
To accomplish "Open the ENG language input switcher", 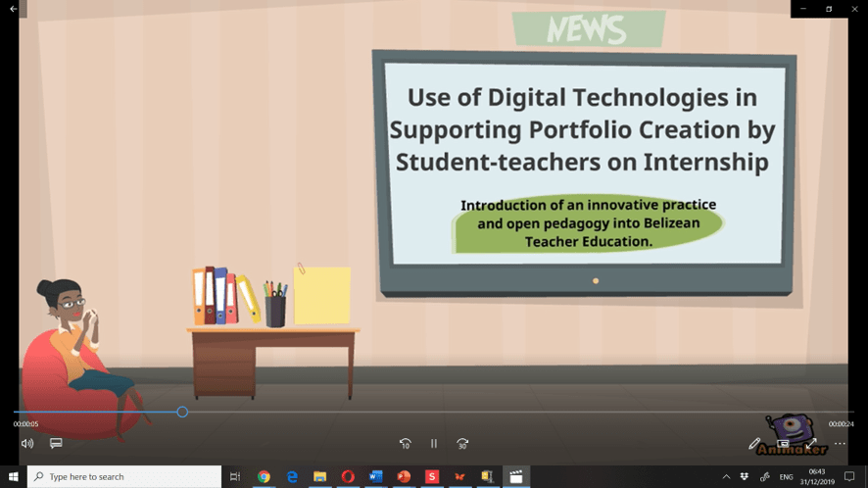I will click(786, 477).
